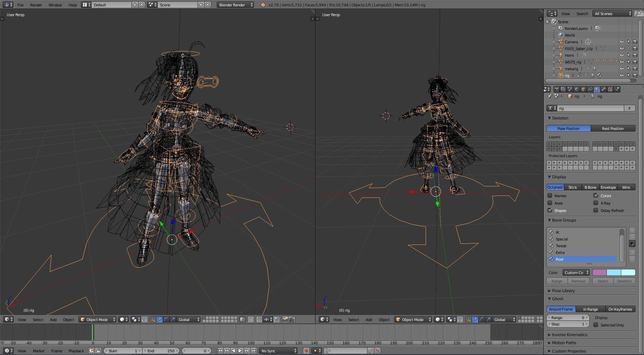Enable Selected Only ghost checkbox
The width and height of the screenshot is (644, 355).
[596, 325]
